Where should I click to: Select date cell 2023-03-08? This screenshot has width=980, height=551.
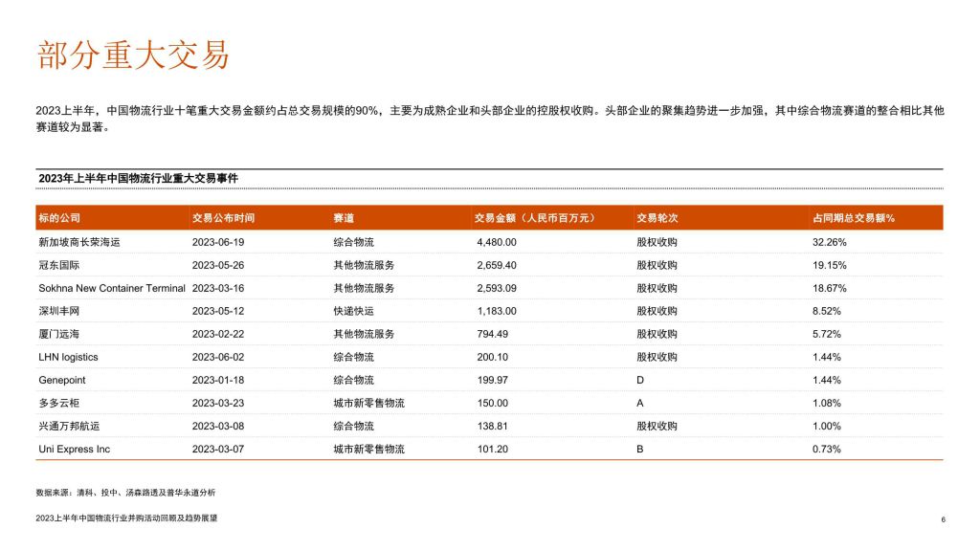(218, 426)
